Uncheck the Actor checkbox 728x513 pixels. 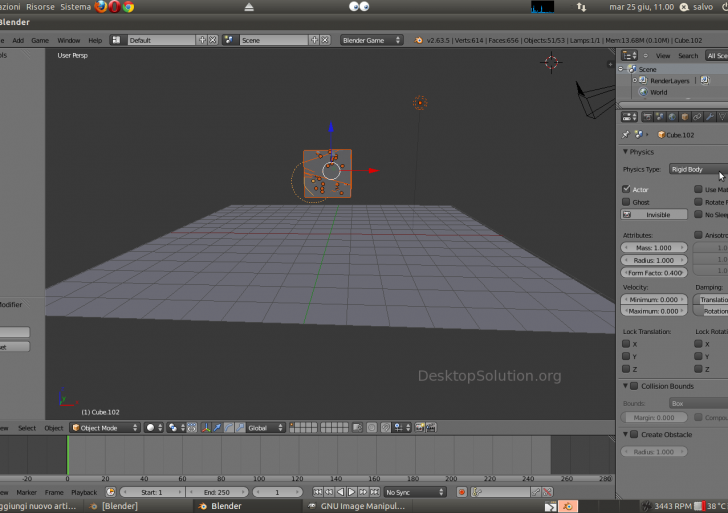click(x=627, y=189)
